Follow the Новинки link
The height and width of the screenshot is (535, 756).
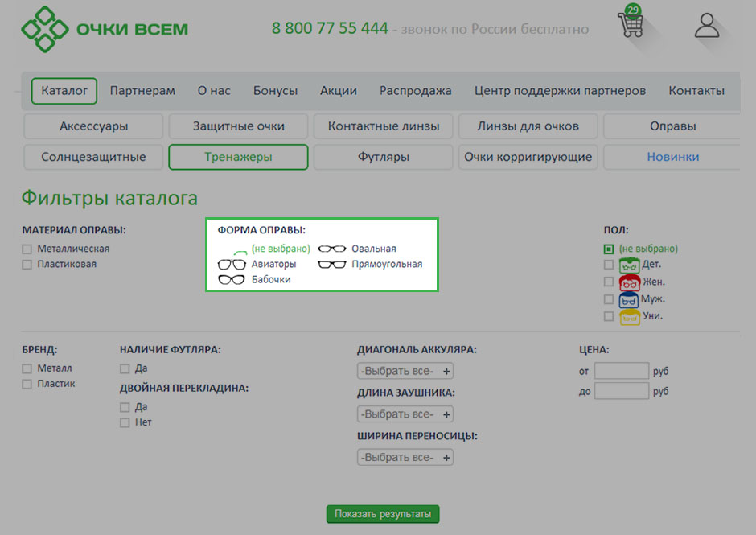click(x=672, y=157)
